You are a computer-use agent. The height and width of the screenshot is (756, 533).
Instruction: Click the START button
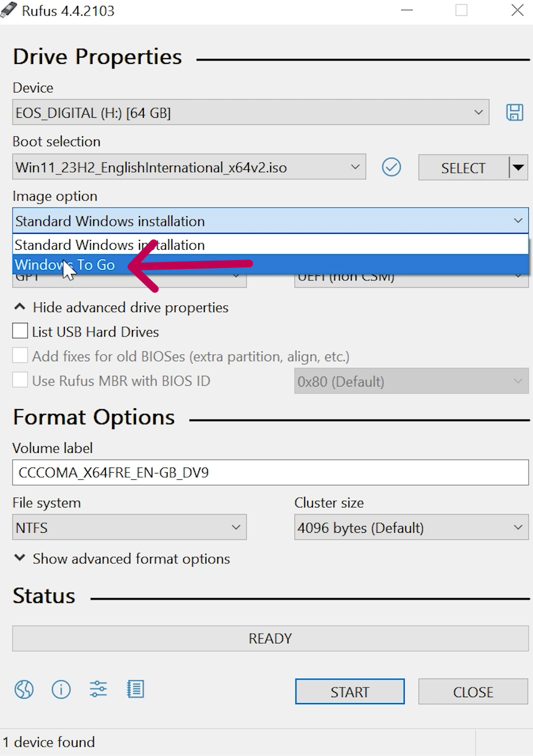[350, 691]
